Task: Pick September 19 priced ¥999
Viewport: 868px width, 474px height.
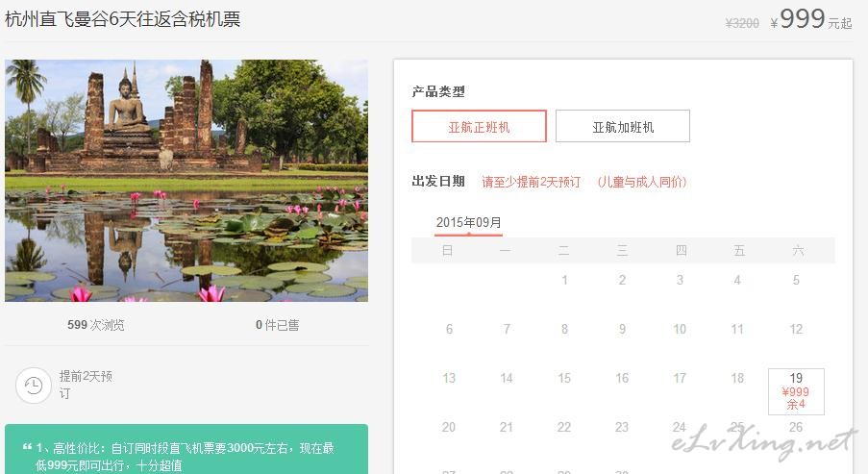Action: pos(796,391)
